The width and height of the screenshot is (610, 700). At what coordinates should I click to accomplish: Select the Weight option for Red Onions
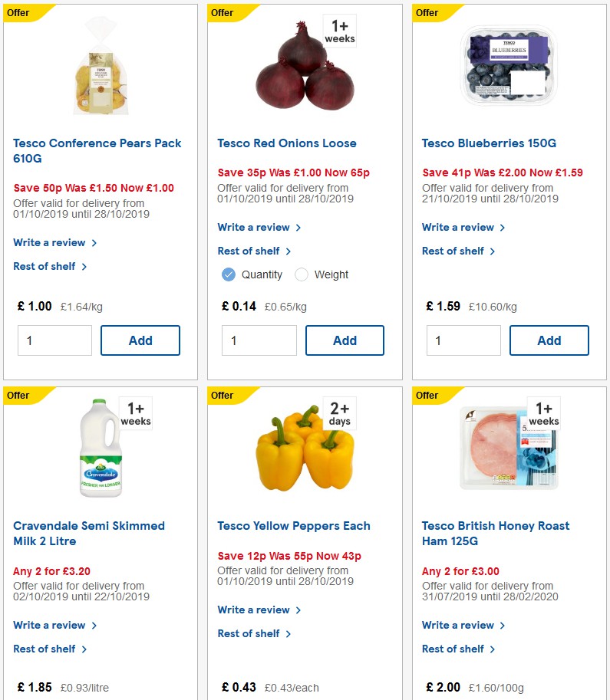pos(323,274)
